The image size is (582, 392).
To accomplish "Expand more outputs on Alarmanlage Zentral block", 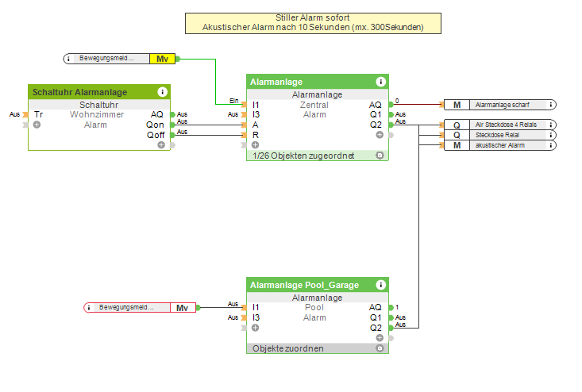I will tap(380, 135).
